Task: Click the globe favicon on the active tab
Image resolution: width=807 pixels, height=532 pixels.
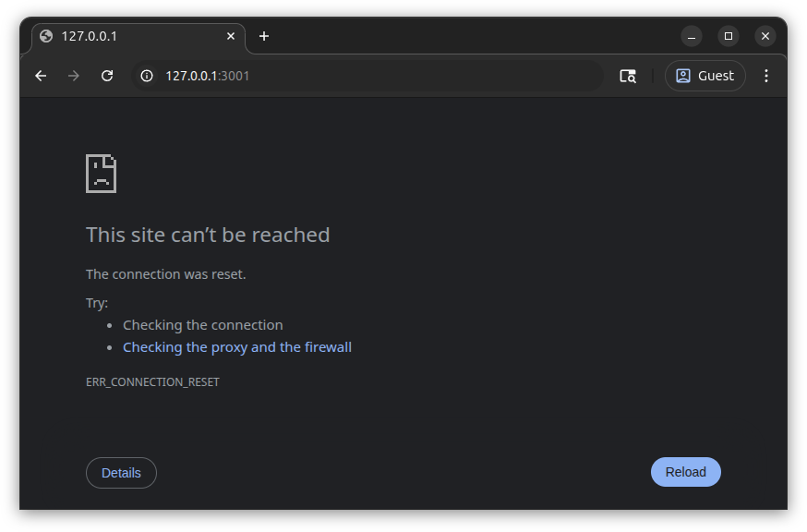Action: tap(44, 36)
